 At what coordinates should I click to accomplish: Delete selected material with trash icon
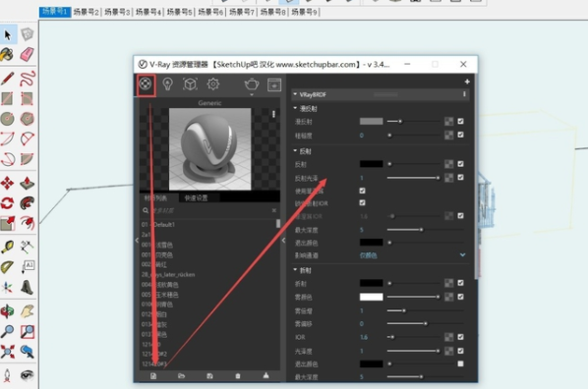click(x=238, y=376)
